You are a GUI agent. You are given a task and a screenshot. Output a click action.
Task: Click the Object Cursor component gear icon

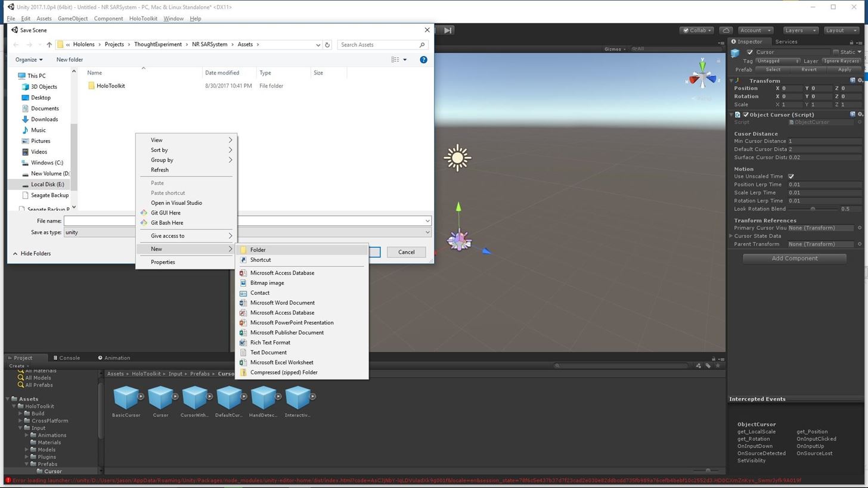[860, 114]
